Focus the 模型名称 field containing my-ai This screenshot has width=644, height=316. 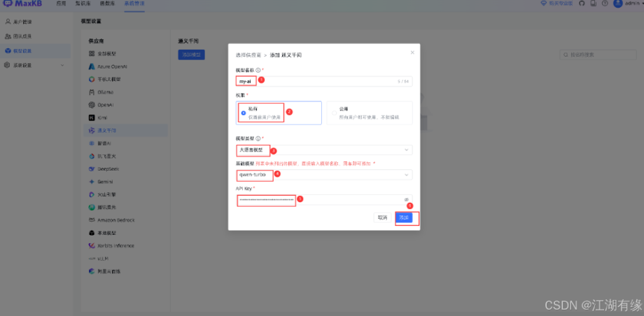pyautogui.click(x=324, y=82)
